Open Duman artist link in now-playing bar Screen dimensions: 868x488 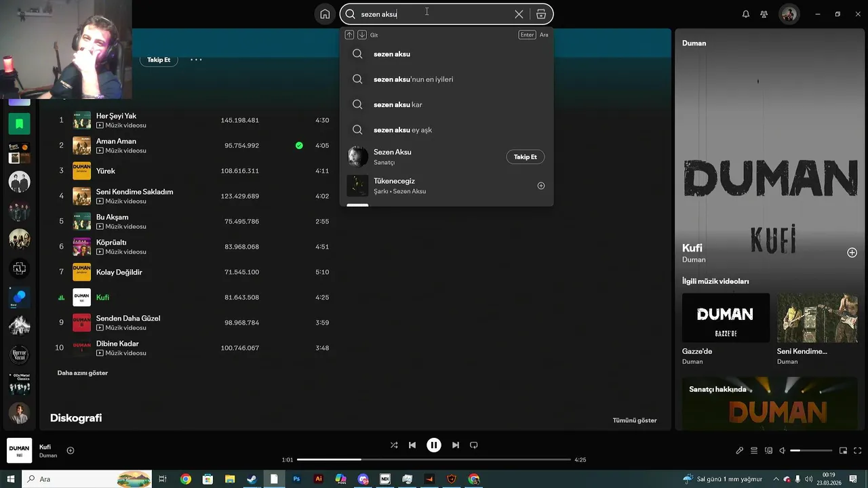pyautogui.click(x=48, y=455)
